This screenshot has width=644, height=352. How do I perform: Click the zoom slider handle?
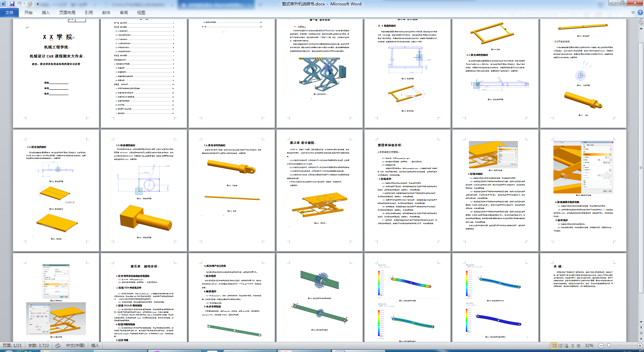click(609, 346)
